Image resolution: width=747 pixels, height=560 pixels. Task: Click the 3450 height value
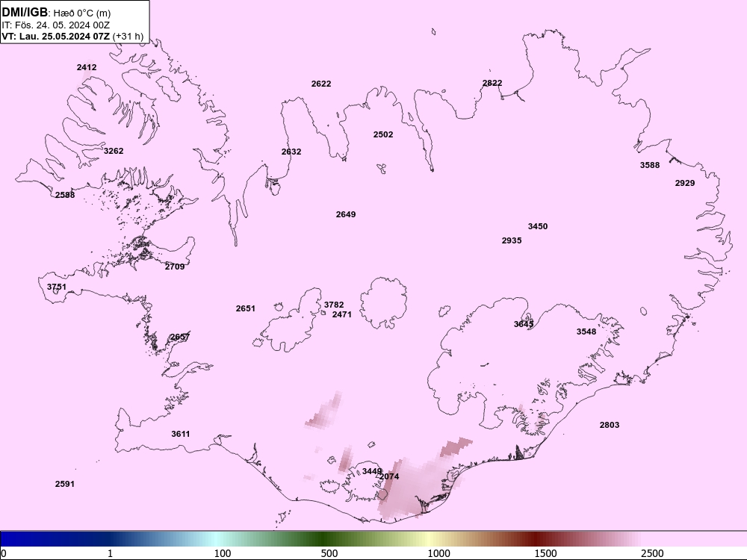[538, 227]
